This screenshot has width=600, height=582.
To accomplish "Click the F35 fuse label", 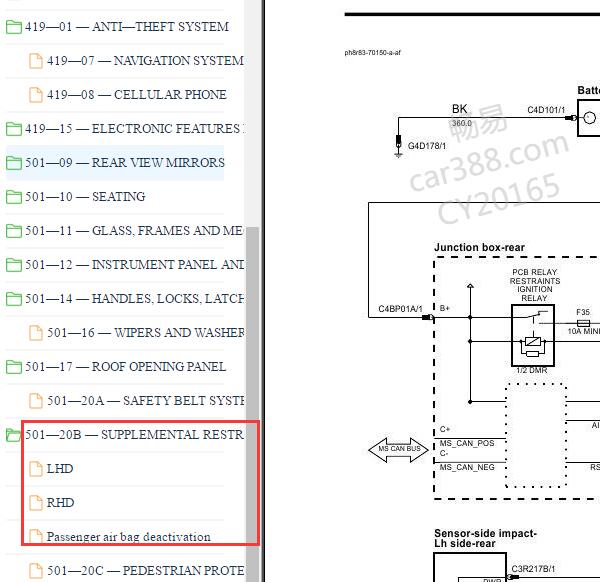I will point(583,312).
